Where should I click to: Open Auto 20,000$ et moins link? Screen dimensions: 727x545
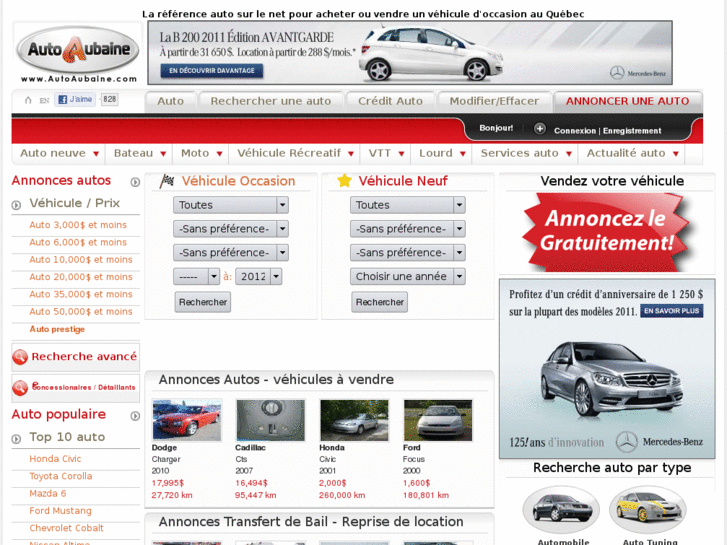pyautogui.click(x=81, y=277)
